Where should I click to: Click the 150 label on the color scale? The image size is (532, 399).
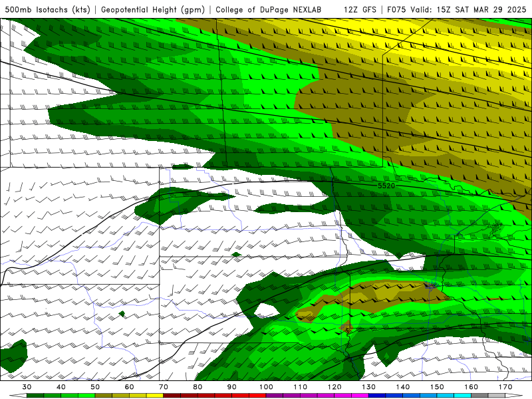[437, 387]
